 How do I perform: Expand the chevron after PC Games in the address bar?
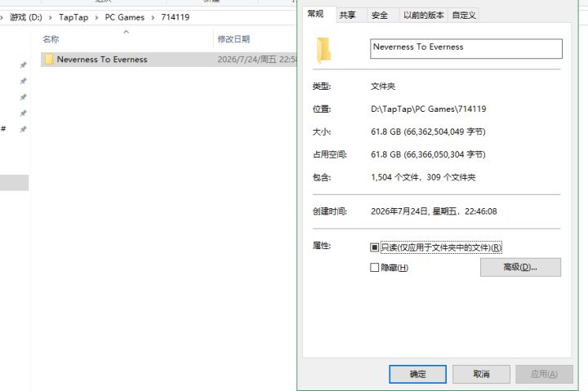point(153,18)
